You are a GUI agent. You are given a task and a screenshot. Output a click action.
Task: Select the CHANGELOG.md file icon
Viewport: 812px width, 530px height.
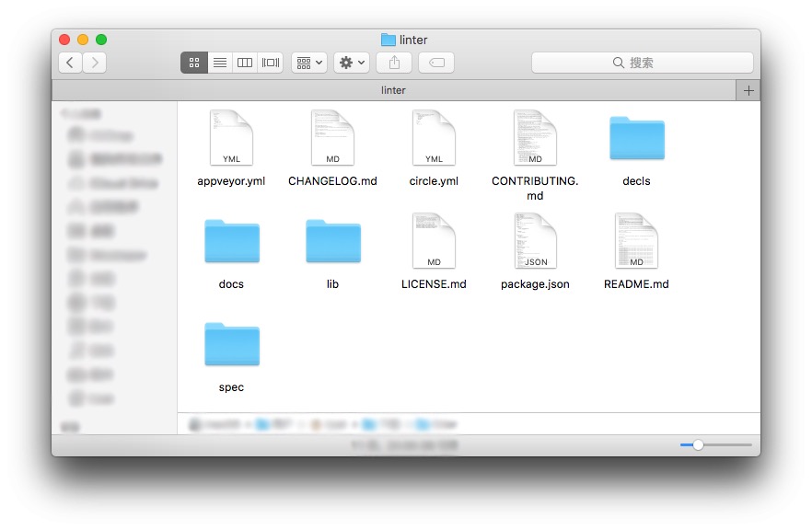pyautogui.click(x=332, y=138)
